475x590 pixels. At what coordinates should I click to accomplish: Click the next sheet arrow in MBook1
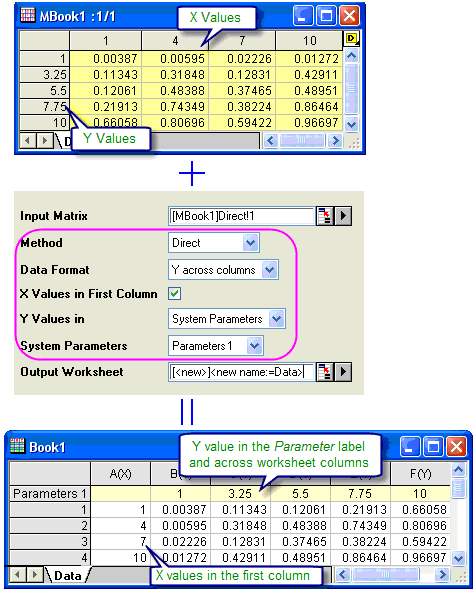tap(45, 141)
